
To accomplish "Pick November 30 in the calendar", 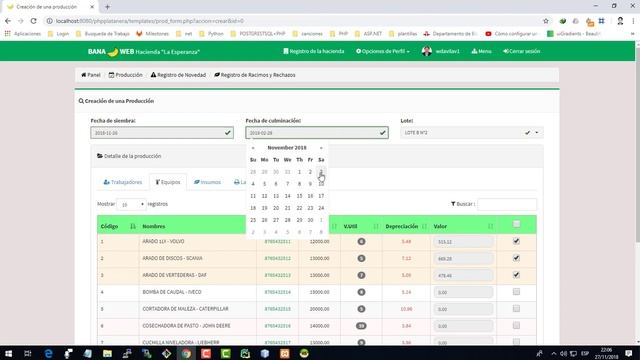I will point(310,220).
